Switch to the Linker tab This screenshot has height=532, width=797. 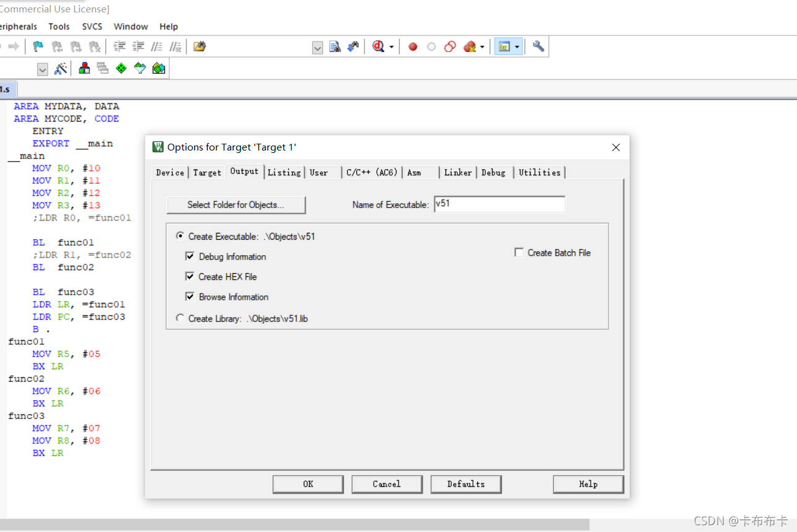coord(458,172)
